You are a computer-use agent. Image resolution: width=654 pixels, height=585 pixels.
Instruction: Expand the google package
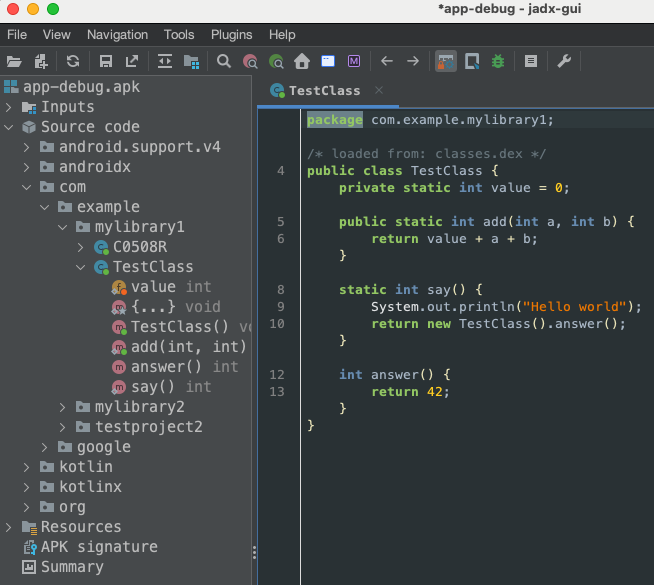45,447
